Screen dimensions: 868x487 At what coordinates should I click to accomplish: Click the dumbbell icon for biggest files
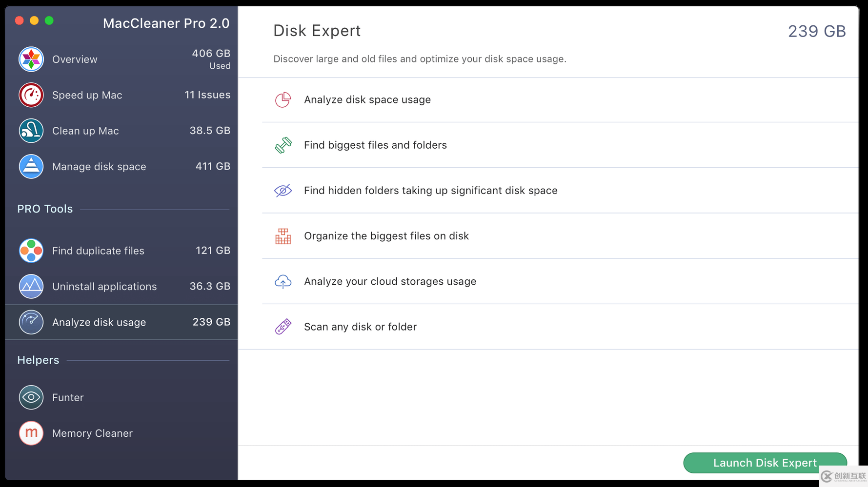pos(283,145)
